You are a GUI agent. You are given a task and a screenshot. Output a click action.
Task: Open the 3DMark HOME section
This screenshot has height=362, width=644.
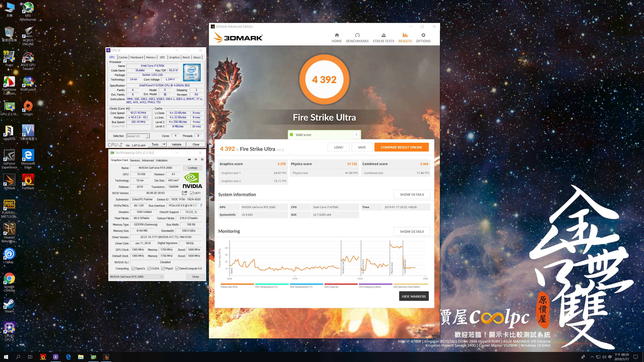336,38
